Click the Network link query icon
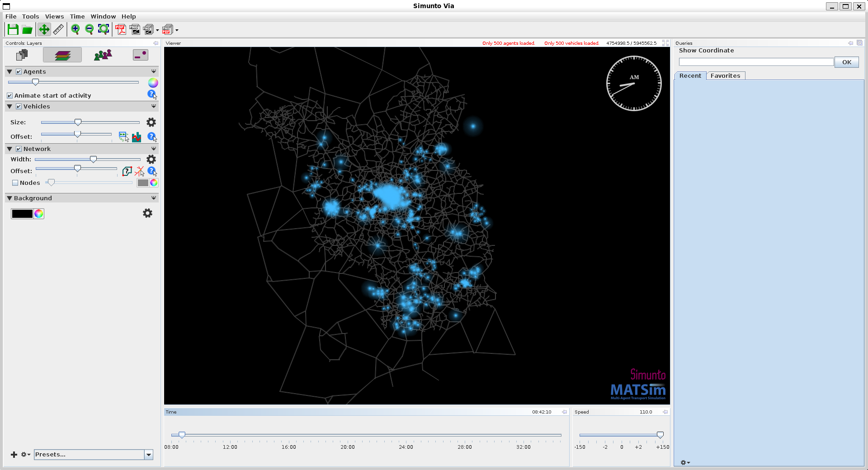Screen dimensions: 868x470 coord(127,171)
